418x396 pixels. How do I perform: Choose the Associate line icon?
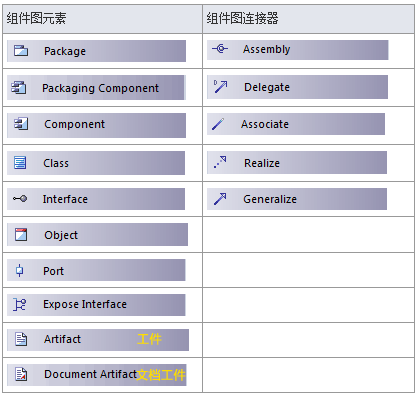[x=218, y=124]
